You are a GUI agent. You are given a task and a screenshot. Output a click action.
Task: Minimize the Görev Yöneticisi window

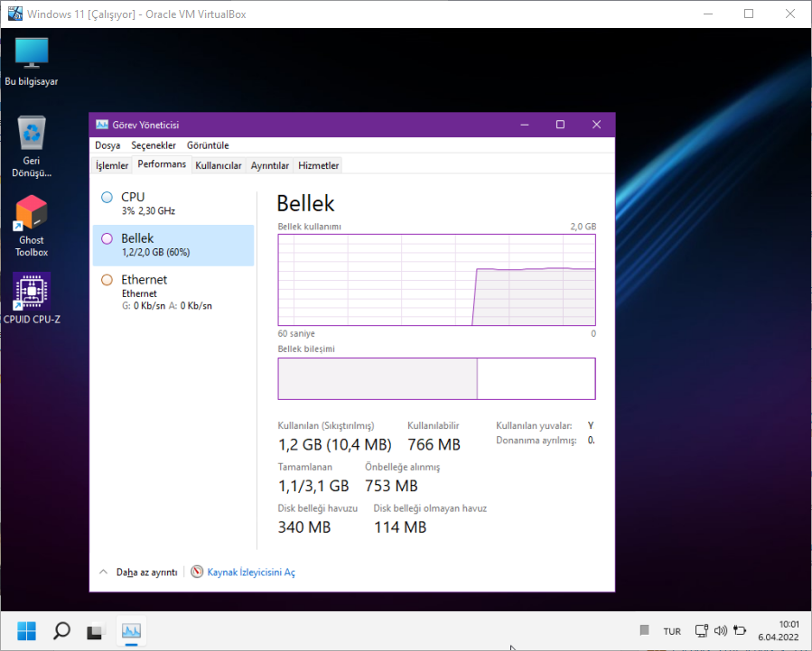click(525, 125)
